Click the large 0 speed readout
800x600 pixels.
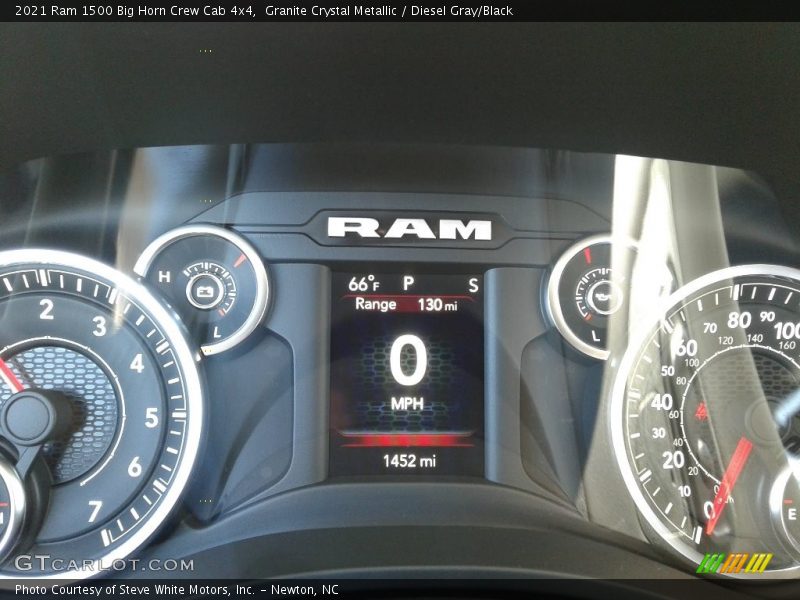coord(408,361)
